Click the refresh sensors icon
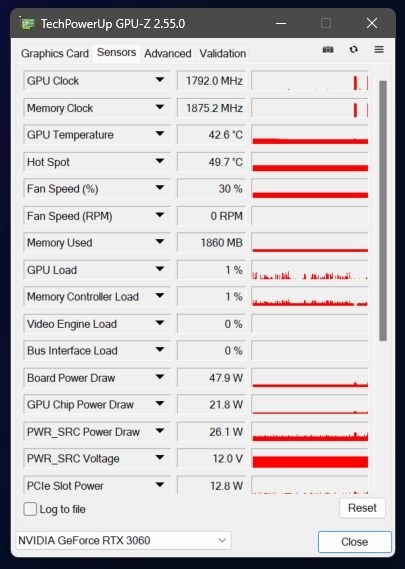Screen dimensions: 405x569 pos(353,49)
